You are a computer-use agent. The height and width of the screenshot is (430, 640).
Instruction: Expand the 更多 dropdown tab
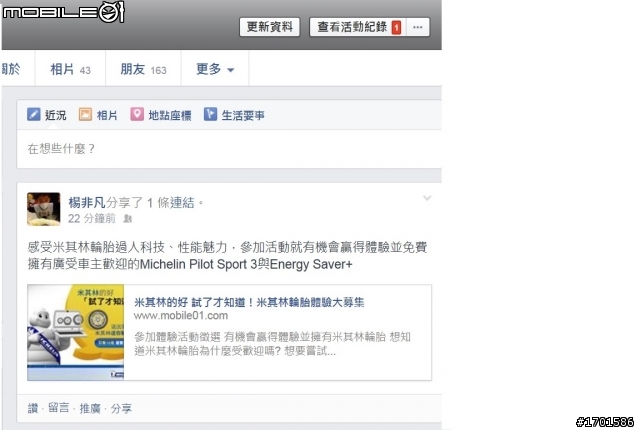215,69
